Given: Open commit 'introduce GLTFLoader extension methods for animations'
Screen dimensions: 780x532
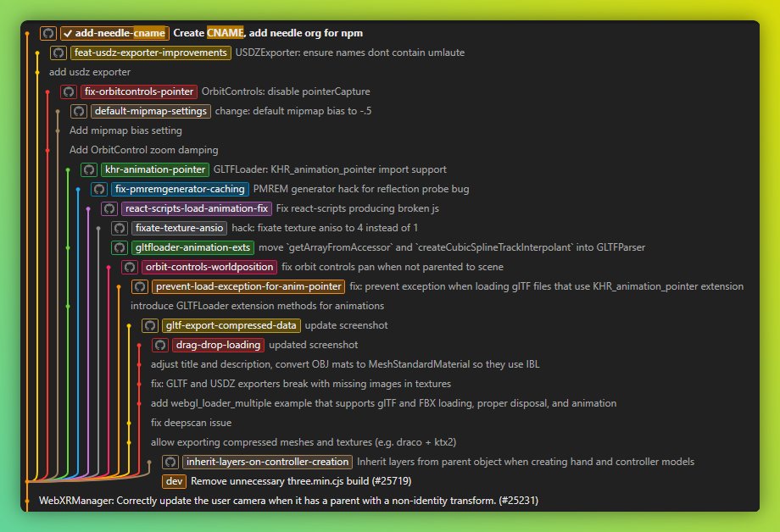Looking at the screenshot, I should (257, 306).
